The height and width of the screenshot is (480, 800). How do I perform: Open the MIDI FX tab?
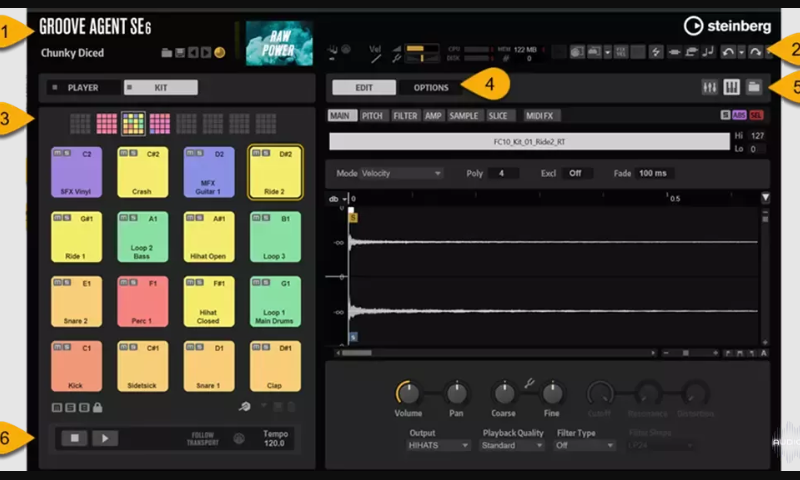(540, 116)
